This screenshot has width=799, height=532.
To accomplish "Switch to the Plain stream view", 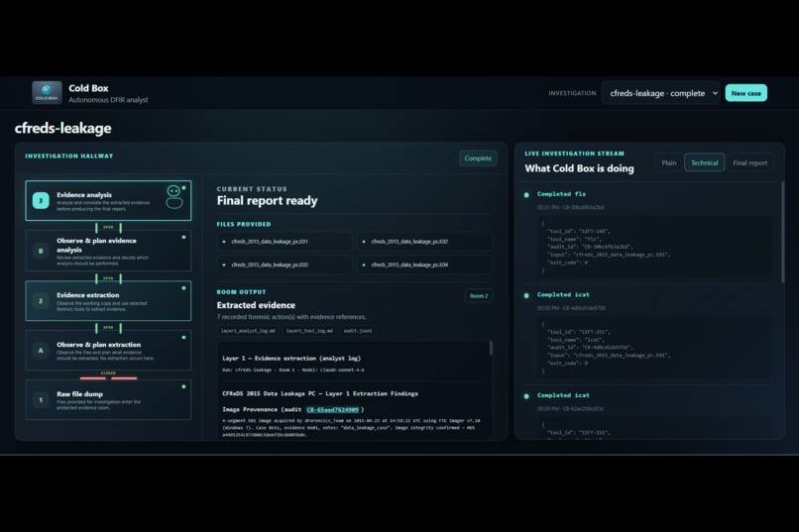I will [x=668, y=162].
